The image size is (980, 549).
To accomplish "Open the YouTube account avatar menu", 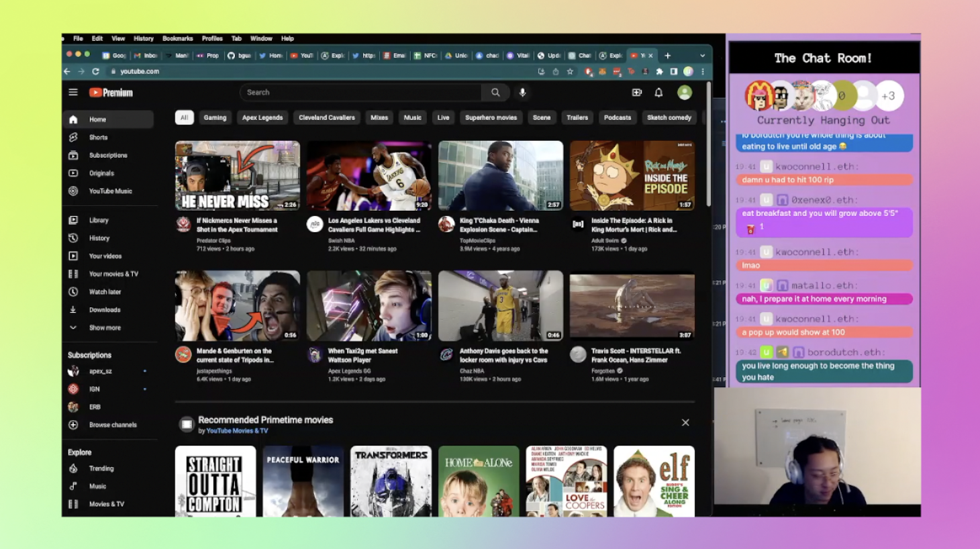I will point(684,93).
